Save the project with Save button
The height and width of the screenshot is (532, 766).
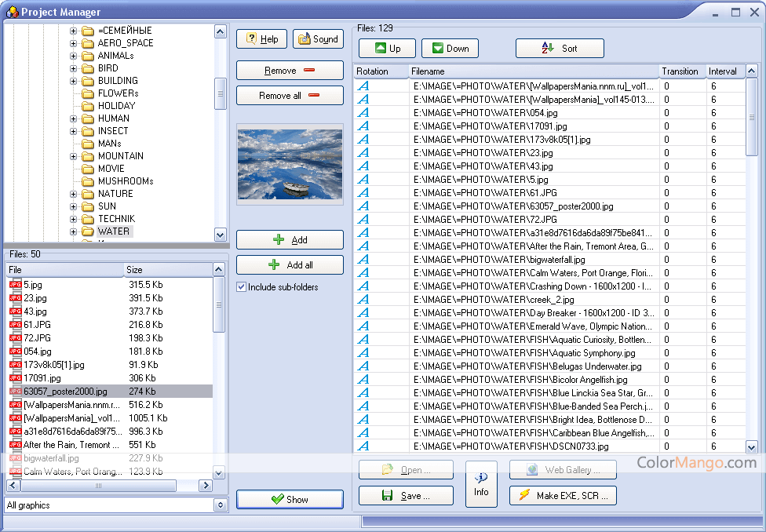pos(406,495)
